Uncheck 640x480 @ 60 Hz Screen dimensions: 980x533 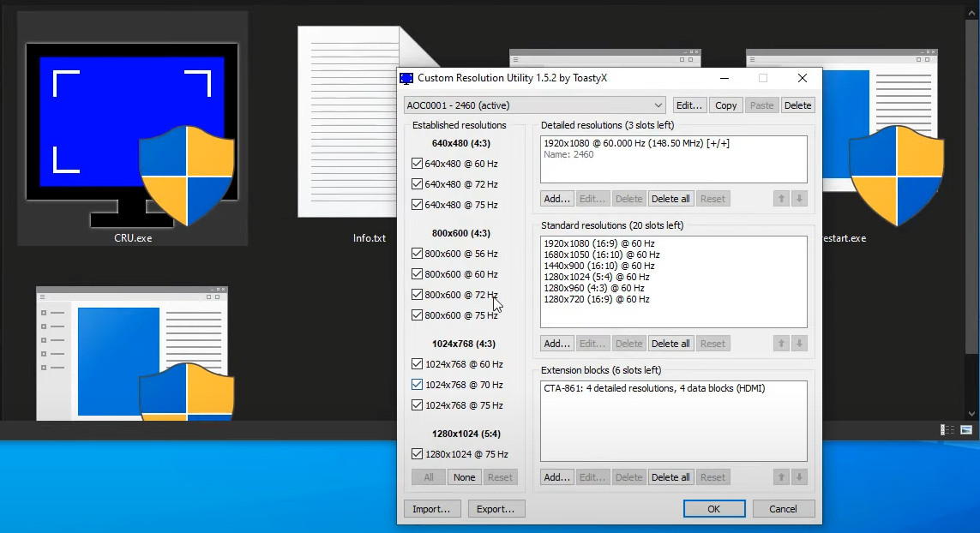[417, 164]
